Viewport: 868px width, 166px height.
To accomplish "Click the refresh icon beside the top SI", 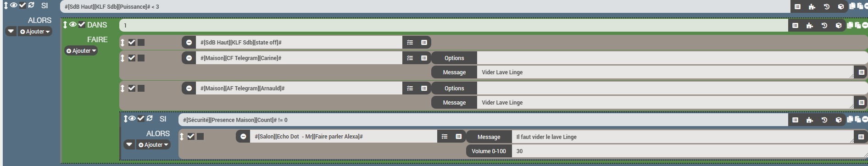I will click(31, 5).
